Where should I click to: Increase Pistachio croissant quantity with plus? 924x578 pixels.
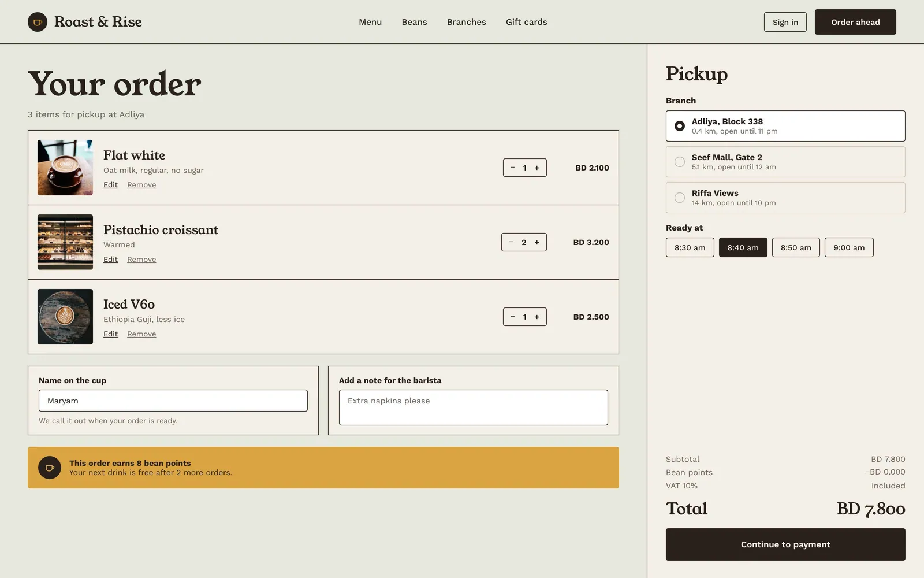(537, 242)
